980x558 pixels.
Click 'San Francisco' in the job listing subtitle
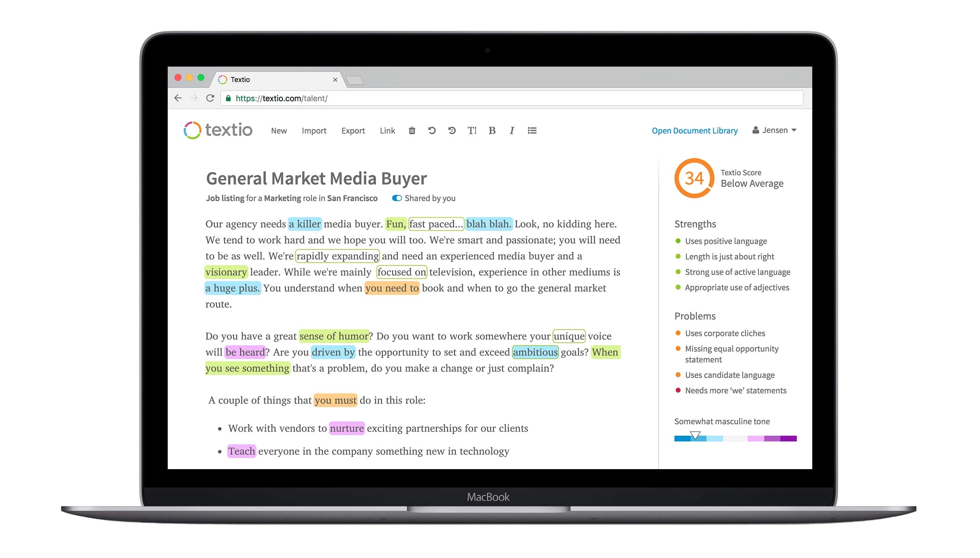[x=352, y=198]
